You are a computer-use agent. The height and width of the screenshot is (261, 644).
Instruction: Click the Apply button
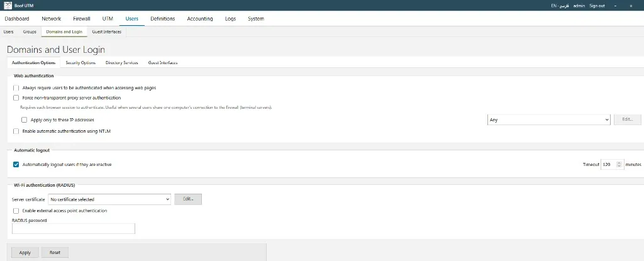pos(25,252)
